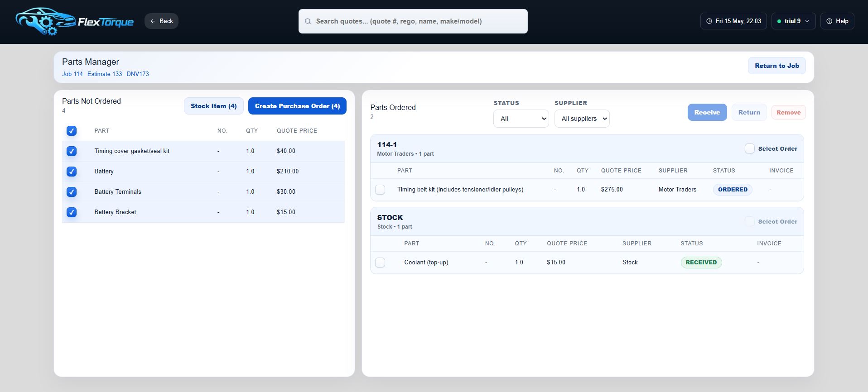Click Stock Item (4) button
868x392 pixels.
[213, 106]
